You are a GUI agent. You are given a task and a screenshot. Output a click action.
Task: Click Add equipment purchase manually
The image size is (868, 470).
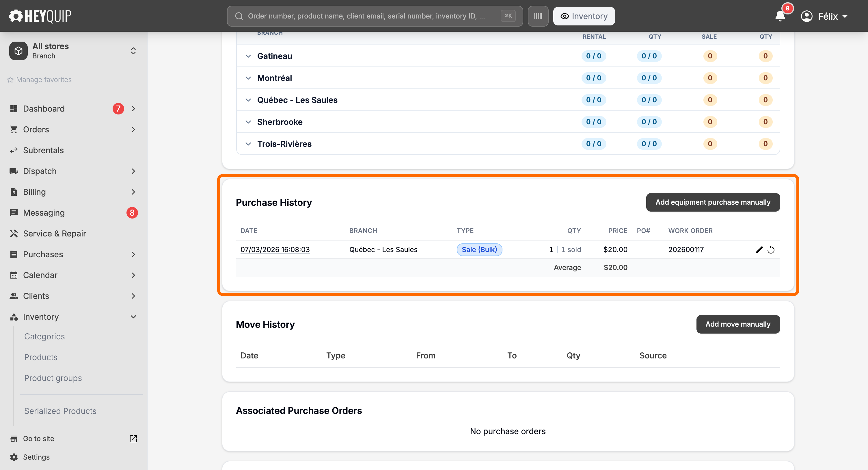click(713, 202)
